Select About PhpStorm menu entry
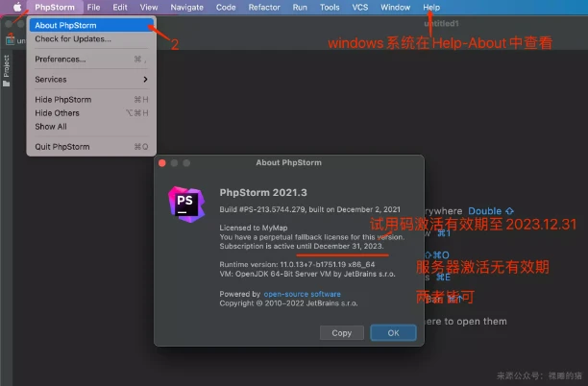Image resolution: width=588 pixels, height=386 pixels. click(91, 25)
